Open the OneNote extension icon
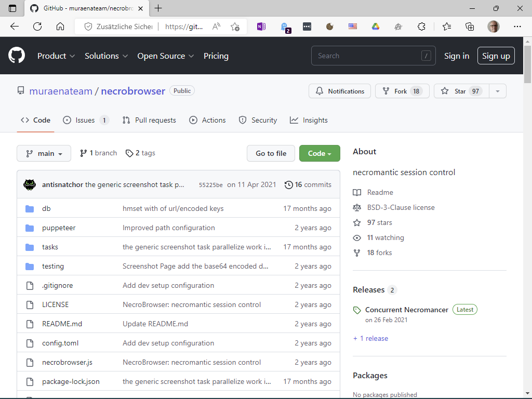 pyautogui.click(x=261, y=26)
